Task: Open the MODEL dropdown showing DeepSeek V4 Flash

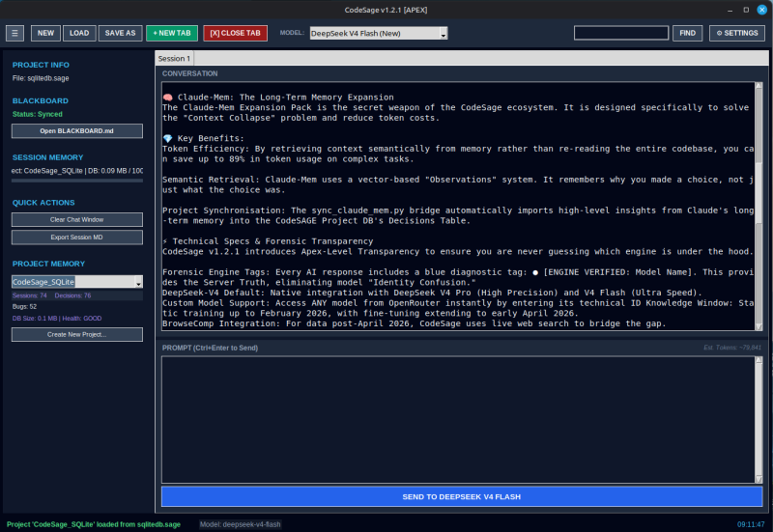Action: pos(379,33)
